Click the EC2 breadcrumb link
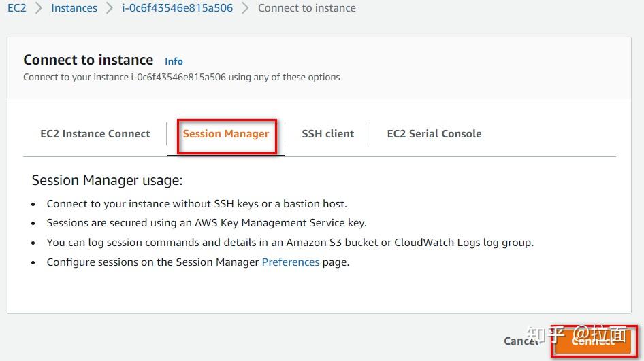The image size is (644, 361). tap(16, 8)
